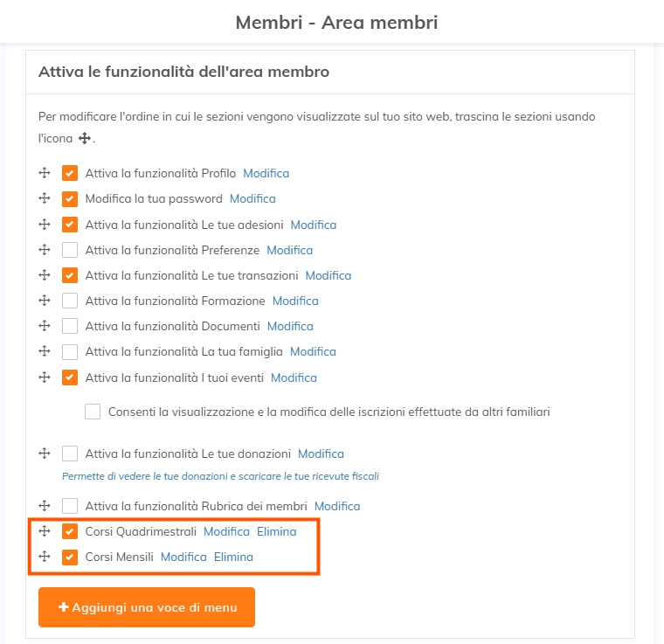
Task: Click the drag handle for Formazione row
Action: [x=44, y=301]
